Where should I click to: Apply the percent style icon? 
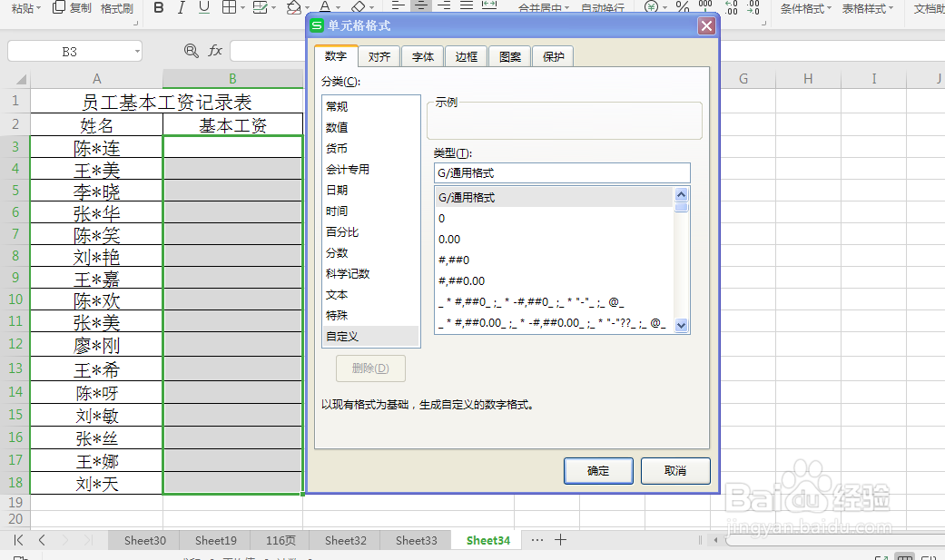683,8
